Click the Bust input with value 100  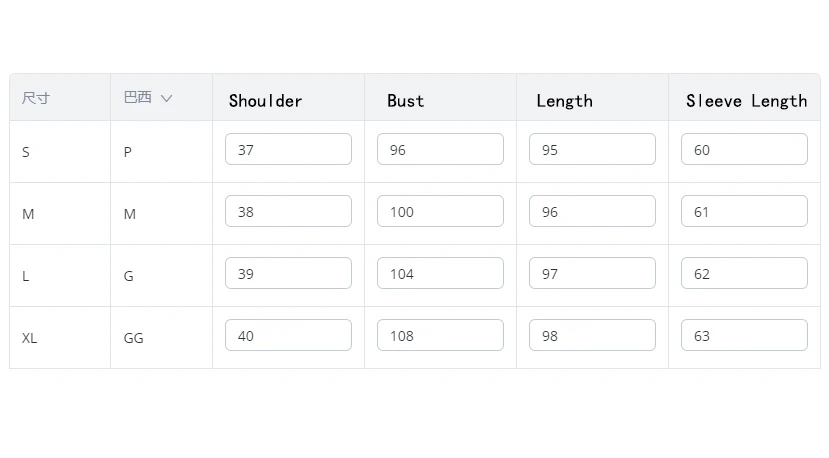(x=440, y=212)
